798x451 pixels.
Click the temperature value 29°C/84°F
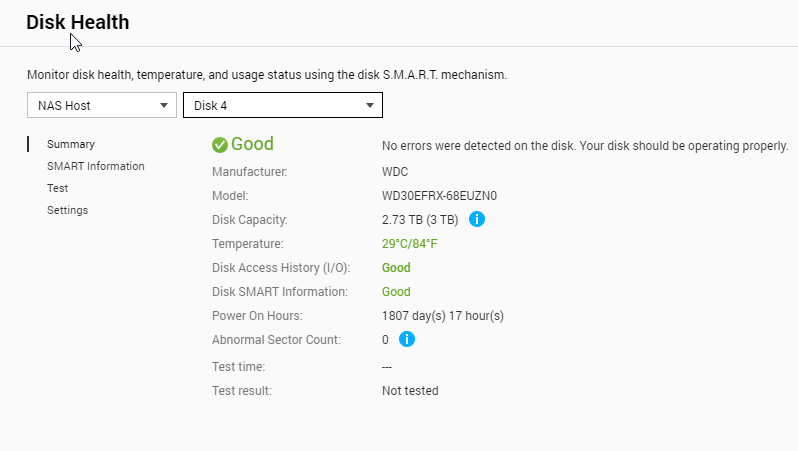(x=410, y=243)
